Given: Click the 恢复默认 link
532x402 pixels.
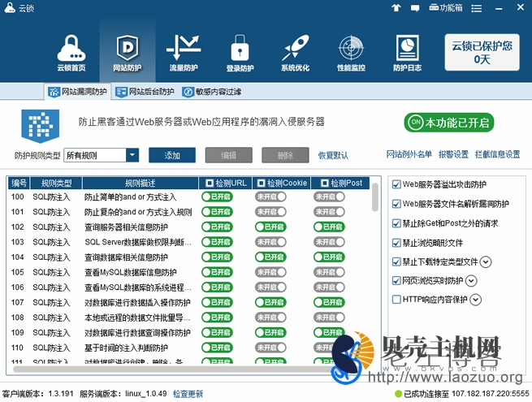Looking at the screenshot, I should point(333,155).
